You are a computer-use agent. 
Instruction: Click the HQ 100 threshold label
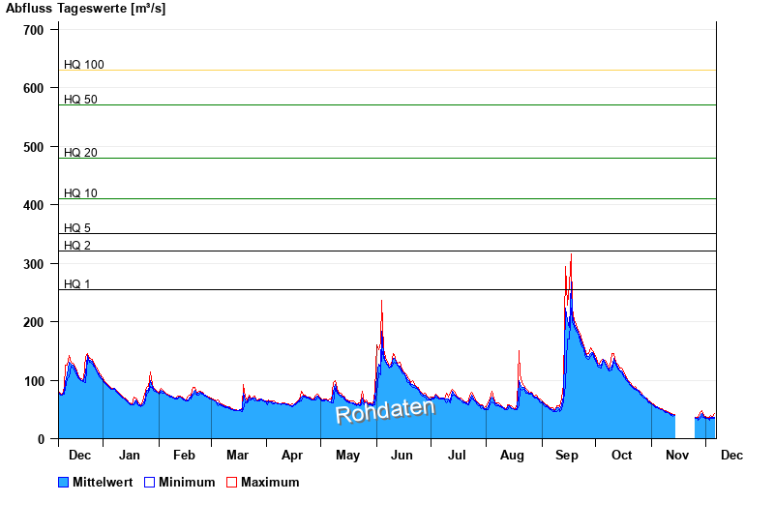(83, 65)
